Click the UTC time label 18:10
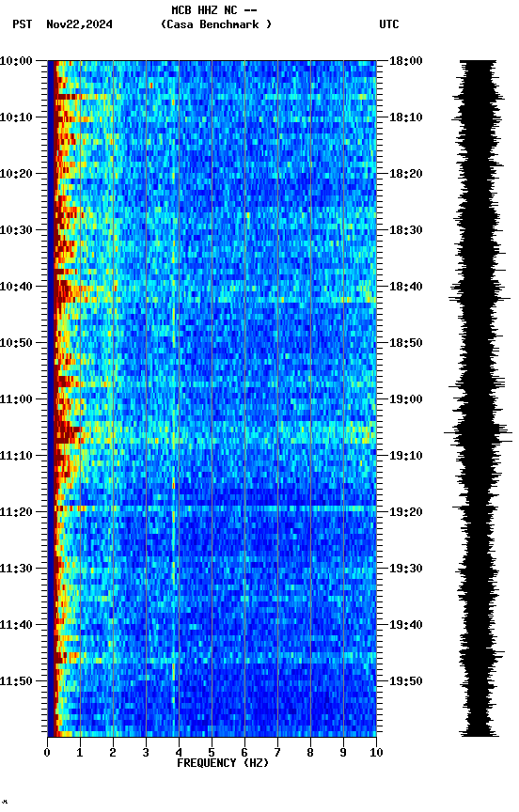 click(406, 117)
